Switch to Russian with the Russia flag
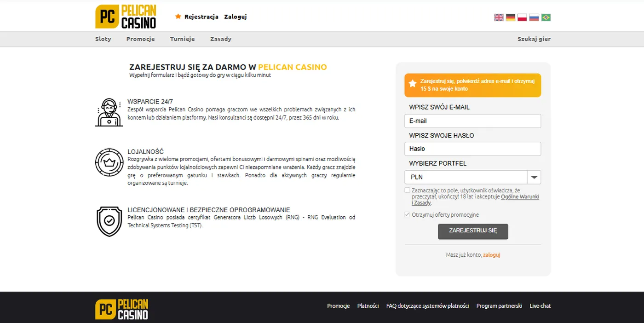644x323 pixels. click(x=533, y=17)
